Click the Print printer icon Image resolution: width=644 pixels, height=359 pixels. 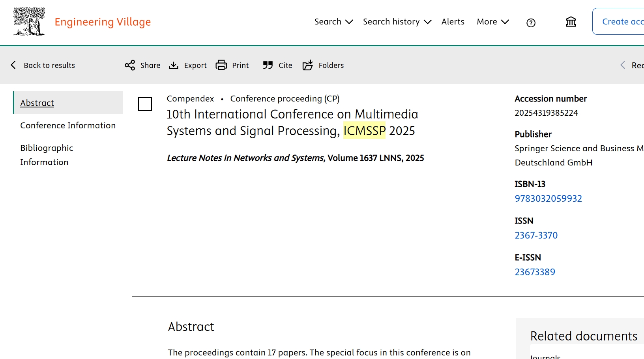click(x=221, y=65)
